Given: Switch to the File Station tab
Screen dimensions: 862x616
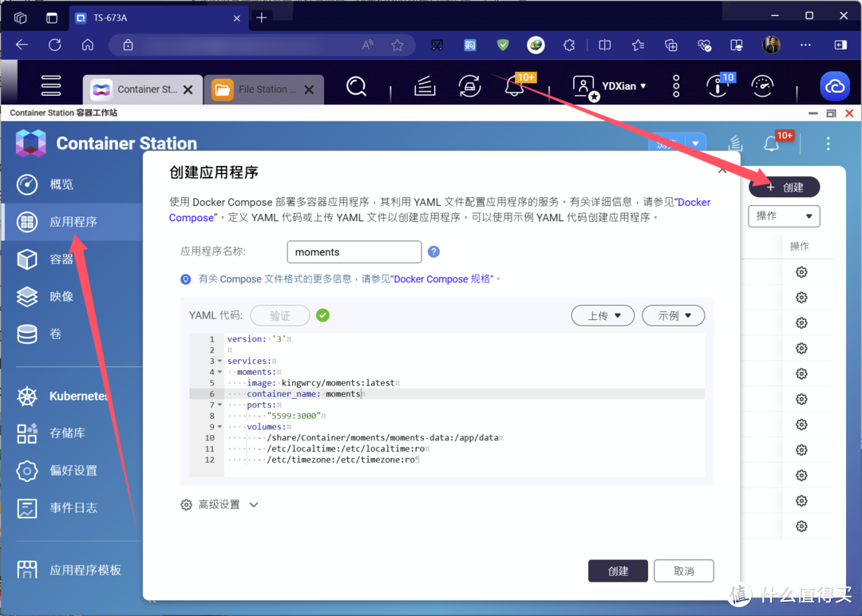Looking at the screenshot, I should click(x=265, y=89).
